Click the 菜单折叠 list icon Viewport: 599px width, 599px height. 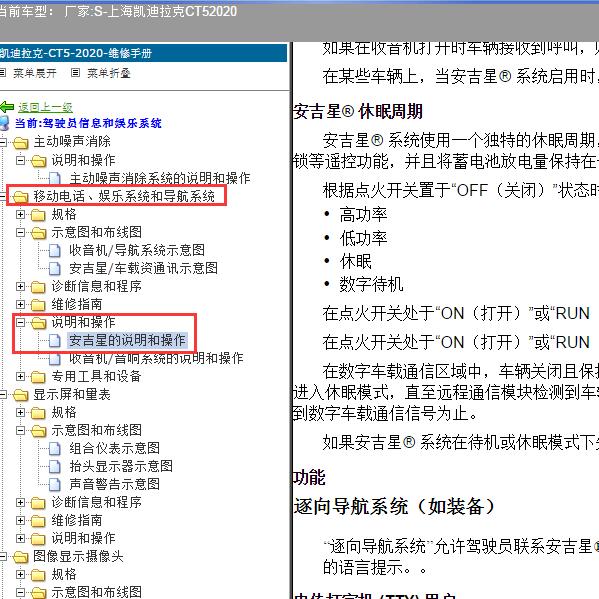click(76, 73)
